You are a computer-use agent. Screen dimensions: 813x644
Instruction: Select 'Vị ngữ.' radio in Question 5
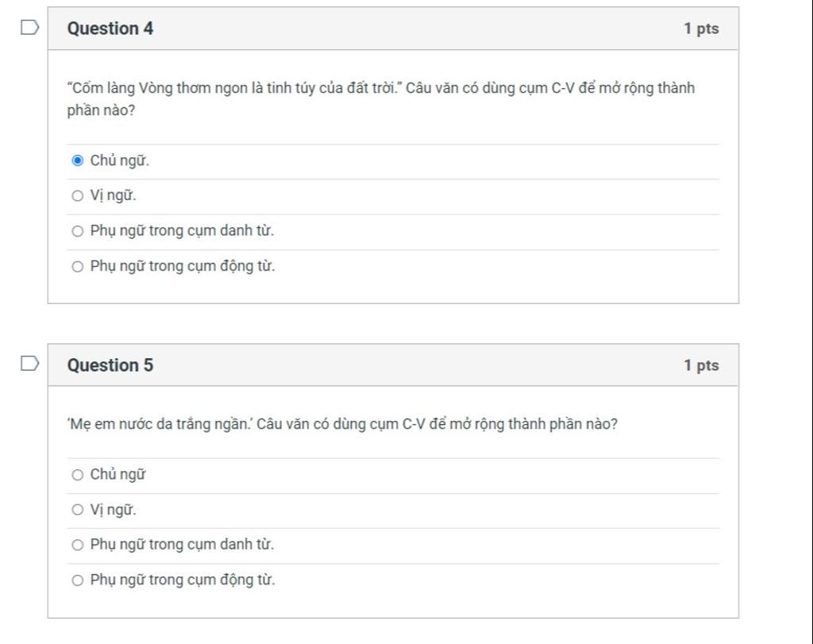77,510
